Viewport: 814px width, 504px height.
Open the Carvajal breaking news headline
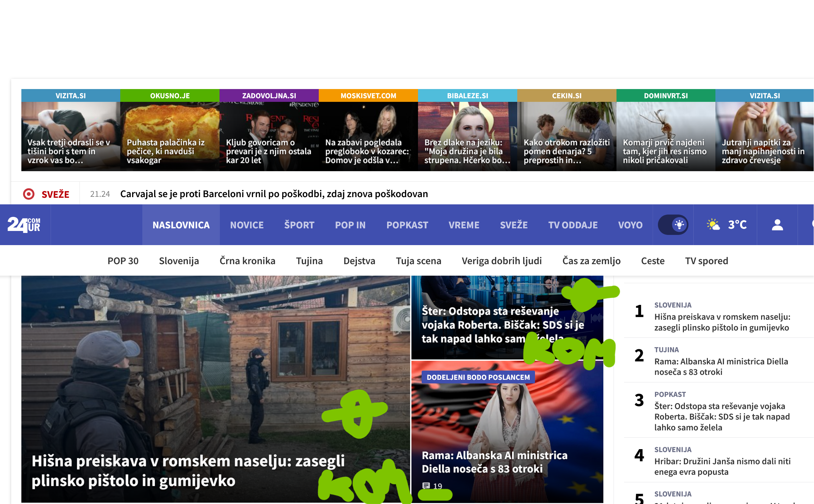pos(274,194)
